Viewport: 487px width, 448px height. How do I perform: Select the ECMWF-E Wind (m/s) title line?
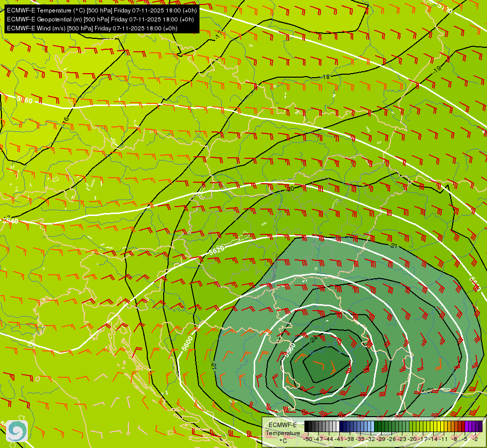point(92,28)
